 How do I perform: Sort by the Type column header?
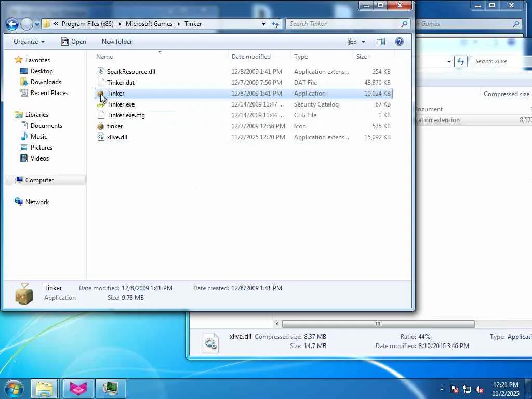322,56
